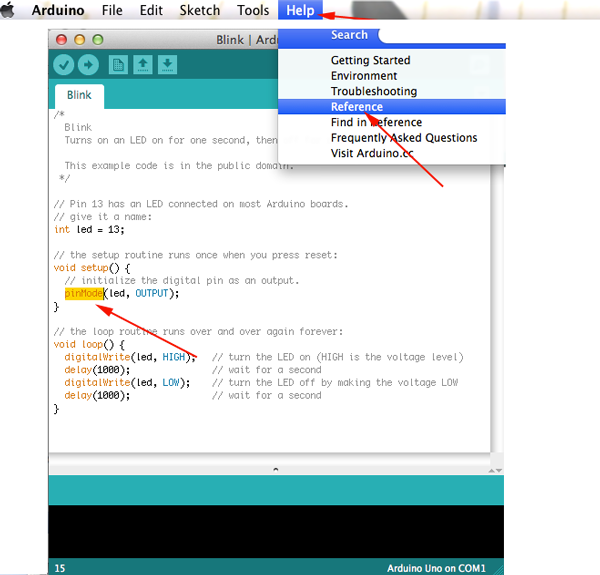The image size is (600, 575).
Task: Open the Sketch menu
Action: (x=200, y=10)
